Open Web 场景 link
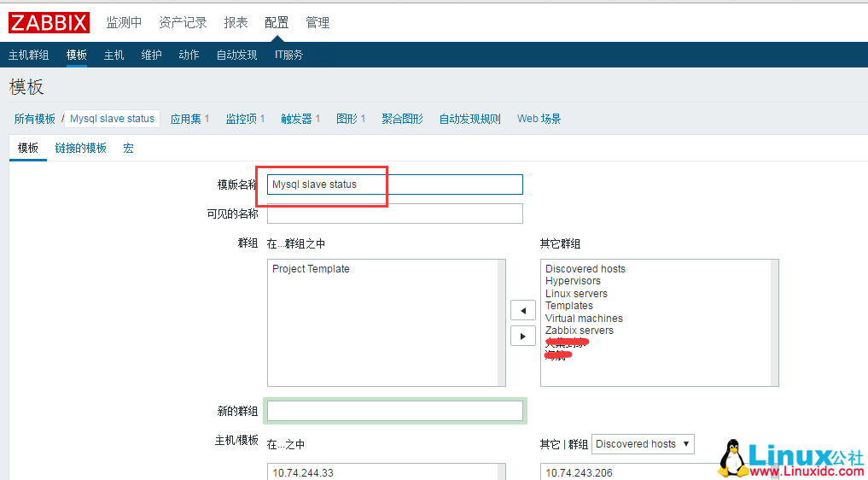Viewport: 868px width, 480px height. tap(539, 119)
